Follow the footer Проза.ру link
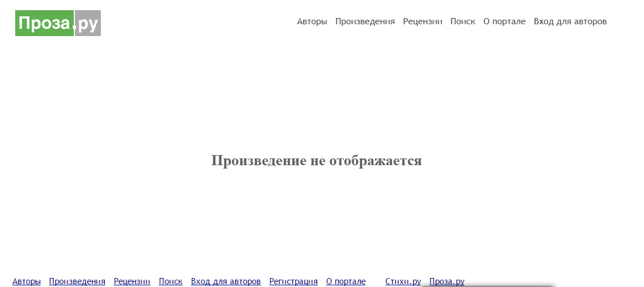The height and width of the screenshot is (287, 644). click(447, 281)
